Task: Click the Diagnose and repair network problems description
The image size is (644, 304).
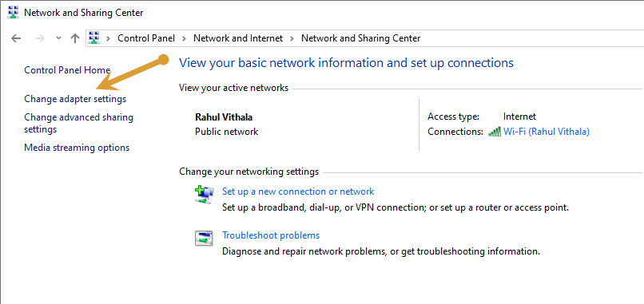Action: click(381, 251)
